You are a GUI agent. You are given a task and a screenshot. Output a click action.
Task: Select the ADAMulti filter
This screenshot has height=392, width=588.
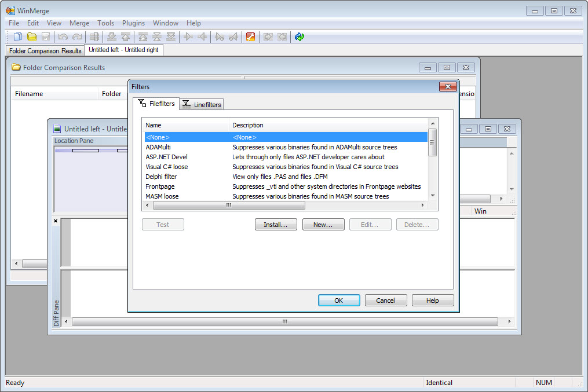point(286,147)
